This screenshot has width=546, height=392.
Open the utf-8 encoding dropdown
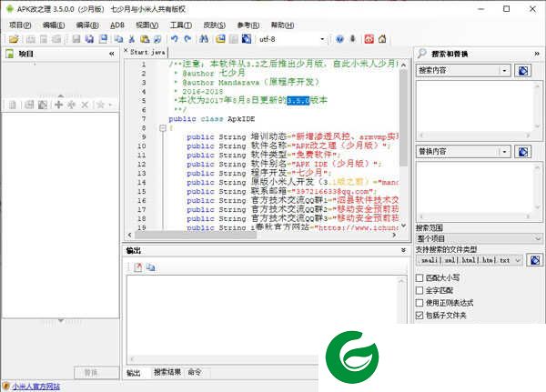click(x=322, y=39)
